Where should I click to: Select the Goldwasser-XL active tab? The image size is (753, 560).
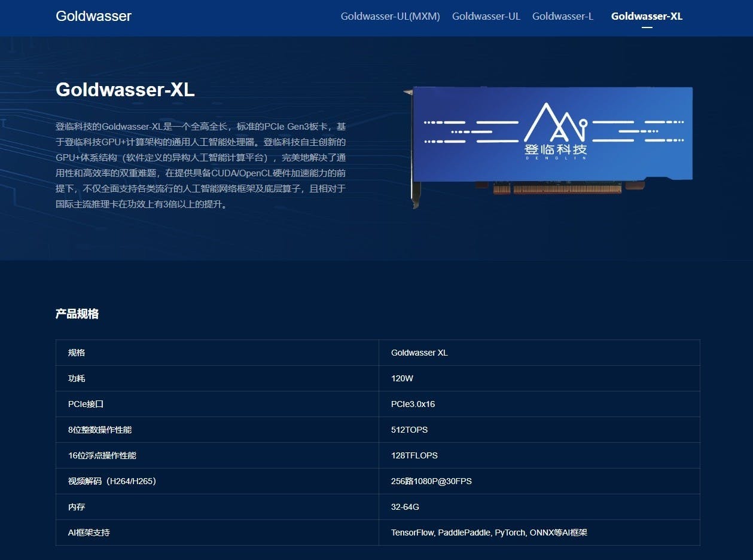point(647,16)
